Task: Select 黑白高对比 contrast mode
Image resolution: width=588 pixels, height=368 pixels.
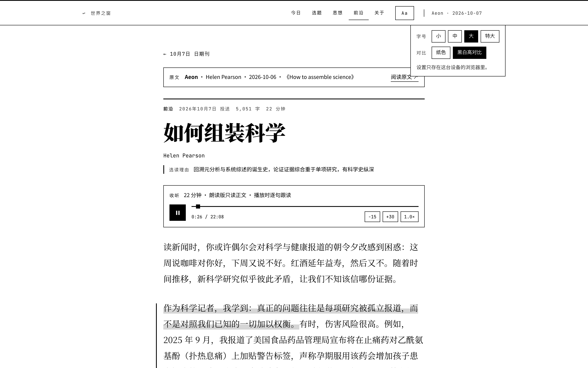Action: click(469, 53)
